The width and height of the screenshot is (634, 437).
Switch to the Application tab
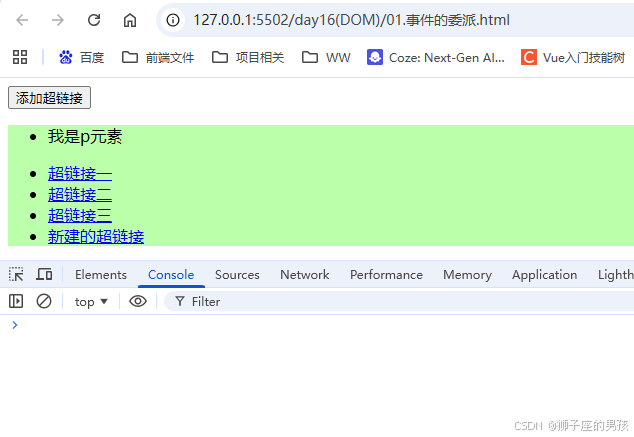[x=544, y=275]
